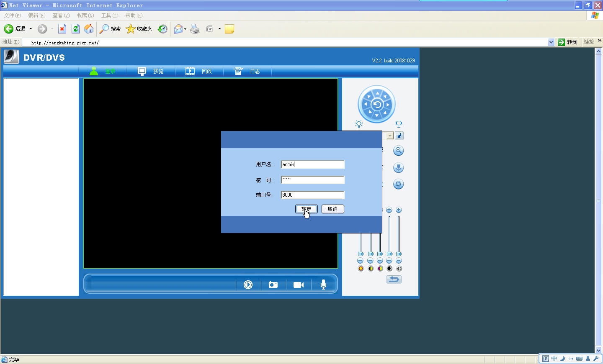Click the username field containing admin
Viewport: 603px width, 364px height.
(313, 164)
